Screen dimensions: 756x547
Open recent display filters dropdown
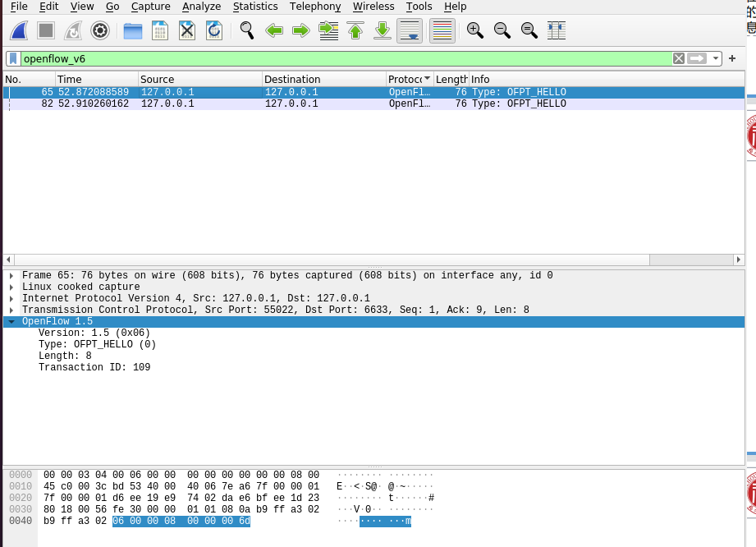[716, 59]
